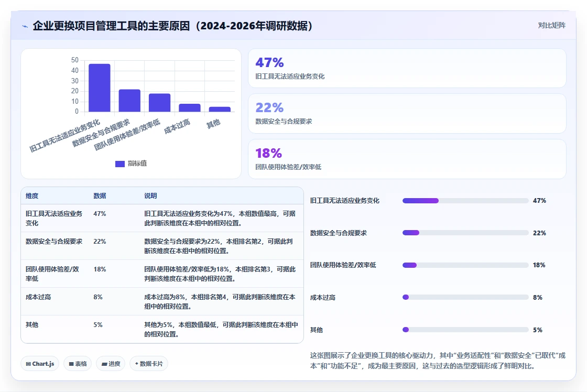
Task: Click the description starting 团队使用体验差/效率低为18%
Action: pos(220,274)
